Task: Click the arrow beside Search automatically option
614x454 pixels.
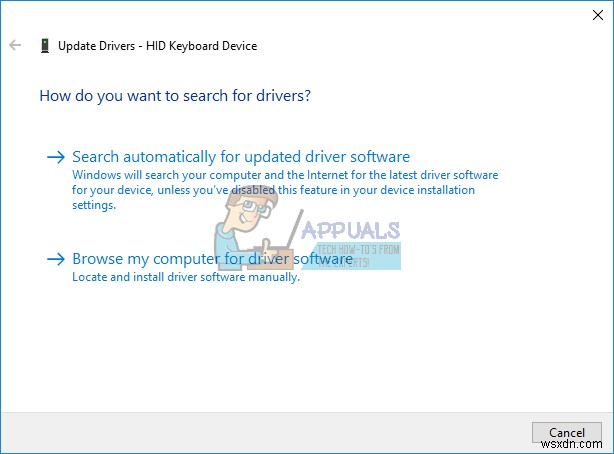Action: [56, 157]
